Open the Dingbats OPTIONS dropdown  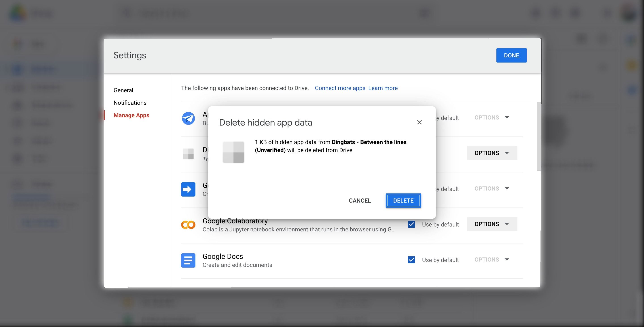click(491, 153)
